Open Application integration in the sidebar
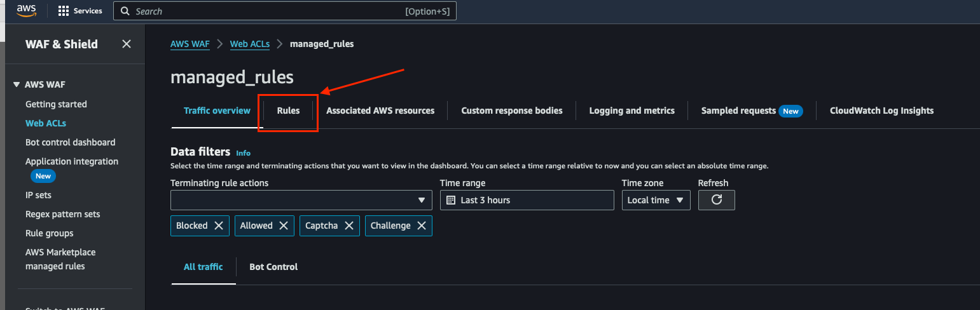Screen dimensions: 980x310 point(72,161)
